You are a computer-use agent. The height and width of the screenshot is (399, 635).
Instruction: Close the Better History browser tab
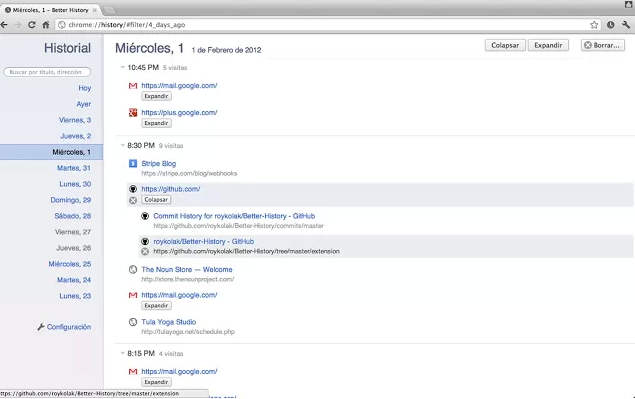click(95, 10)
